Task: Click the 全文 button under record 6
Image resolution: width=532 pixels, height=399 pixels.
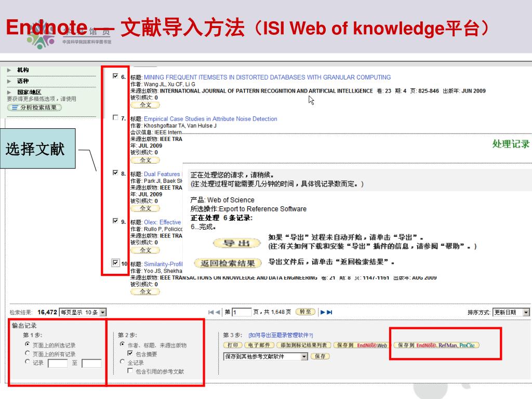Action: pyautogui.click(x=145, y=105)
